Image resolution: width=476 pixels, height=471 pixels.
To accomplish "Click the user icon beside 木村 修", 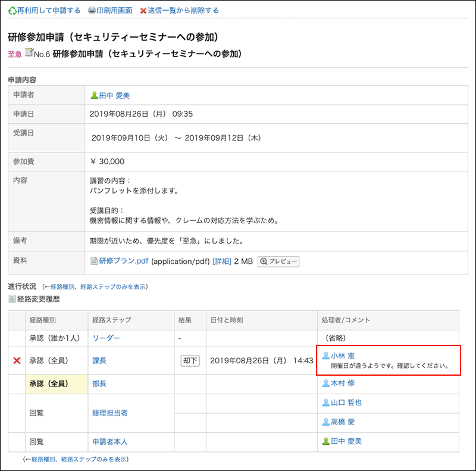I will tap(325, 383).
